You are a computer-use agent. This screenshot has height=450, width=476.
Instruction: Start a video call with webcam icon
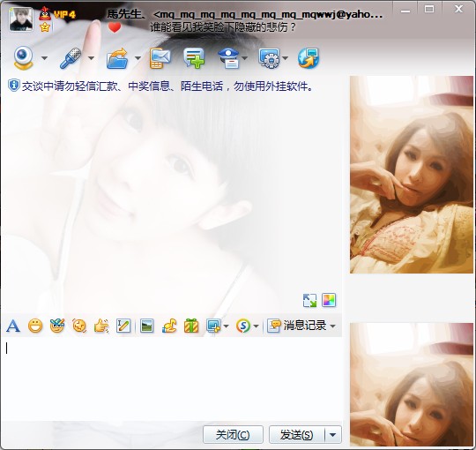23,57
